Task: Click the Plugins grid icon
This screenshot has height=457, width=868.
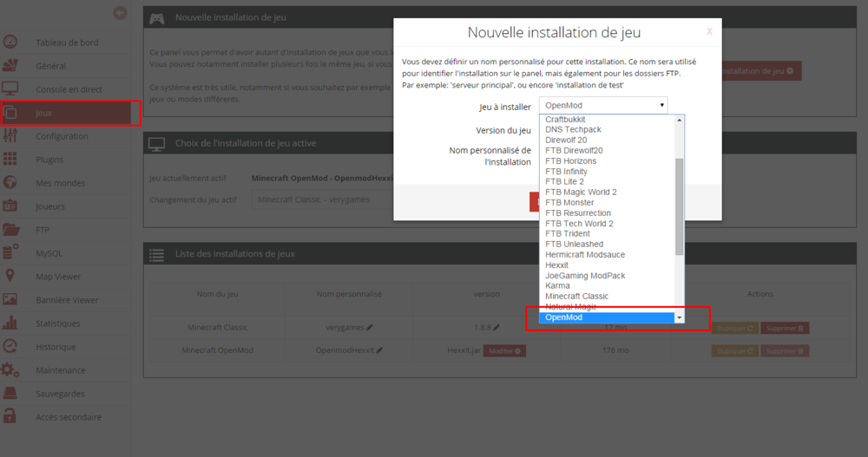Action: 10,159
